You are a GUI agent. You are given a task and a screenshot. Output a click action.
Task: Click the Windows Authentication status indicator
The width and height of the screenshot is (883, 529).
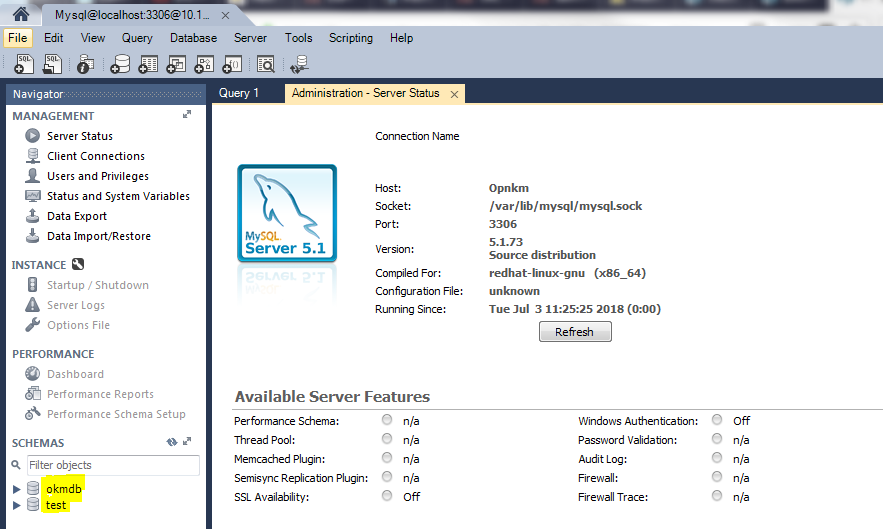click(x=717, y=421)
